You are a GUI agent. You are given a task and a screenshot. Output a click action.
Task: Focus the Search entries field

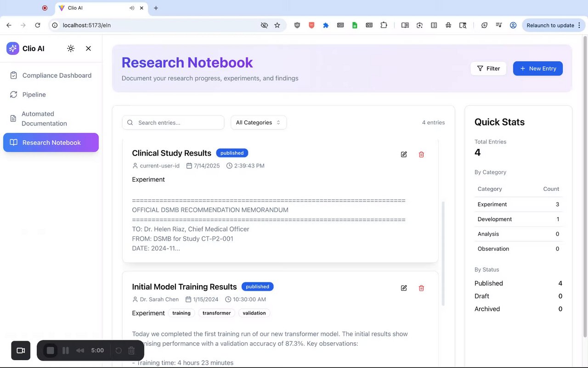[173, 122]
